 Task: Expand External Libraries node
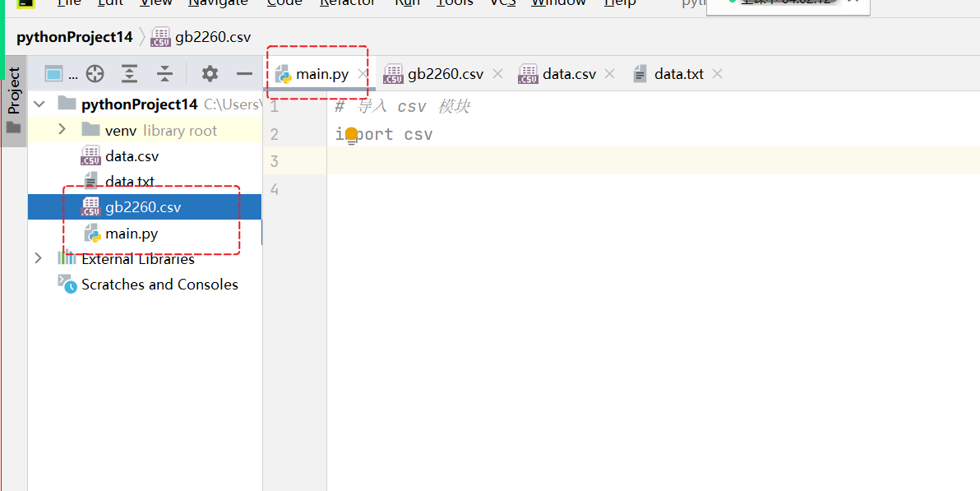(38, 257)
